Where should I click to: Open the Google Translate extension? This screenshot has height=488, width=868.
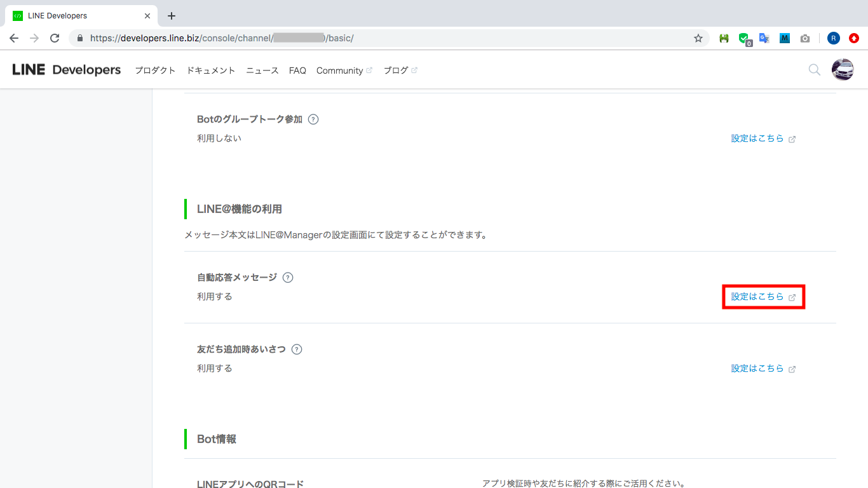pyautogui.click(x=764, y=38)
